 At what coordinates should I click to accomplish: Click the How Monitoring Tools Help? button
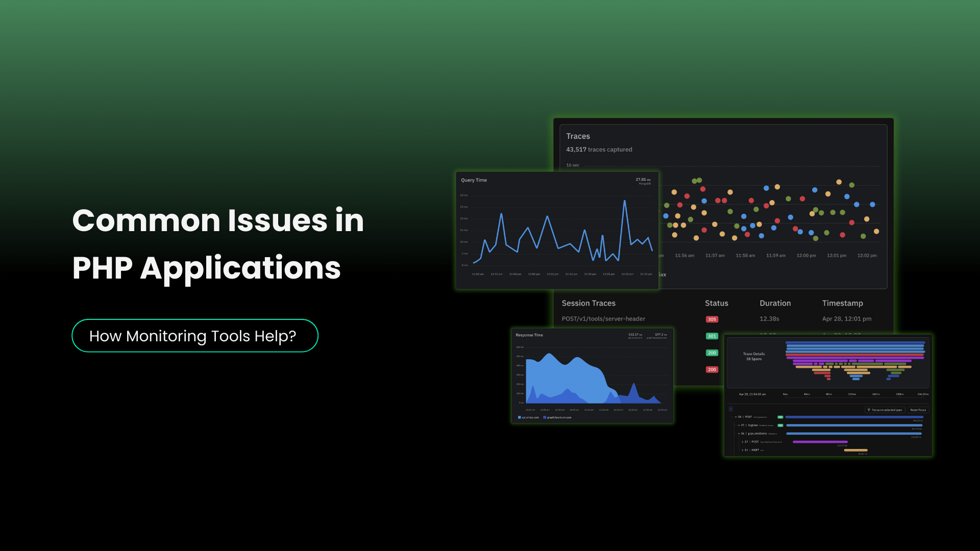click(194, 336)
